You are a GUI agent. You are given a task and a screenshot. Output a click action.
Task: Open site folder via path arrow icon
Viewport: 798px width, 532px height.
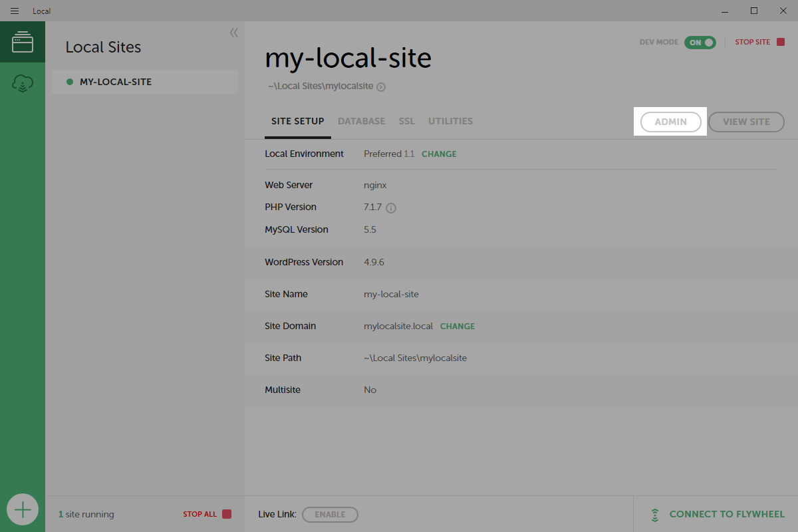point(381,86)
